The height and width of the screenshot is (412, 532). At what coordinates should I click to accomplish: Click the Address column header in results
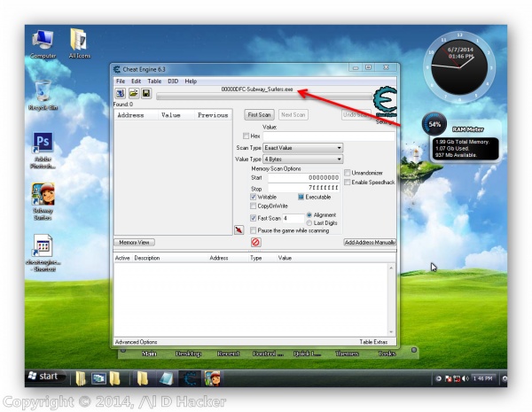click(x=136, y=115)
